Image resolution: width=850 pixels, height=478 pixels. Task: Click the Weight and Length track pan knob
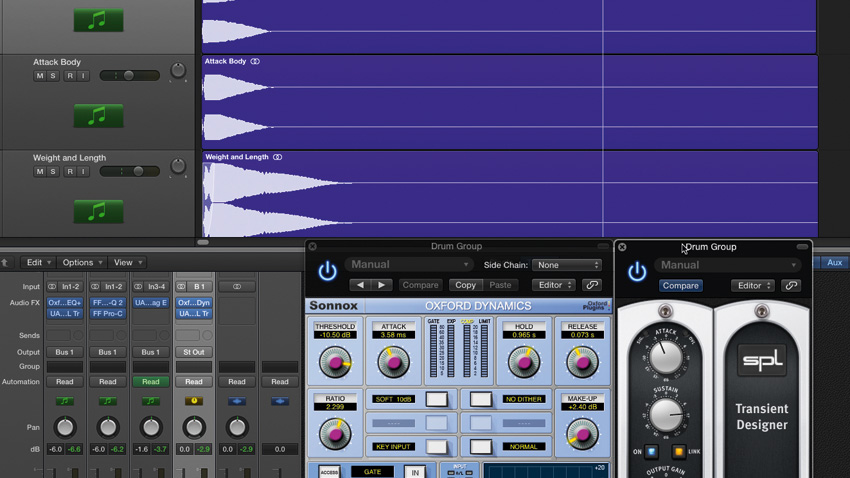[x=178, y=166]
